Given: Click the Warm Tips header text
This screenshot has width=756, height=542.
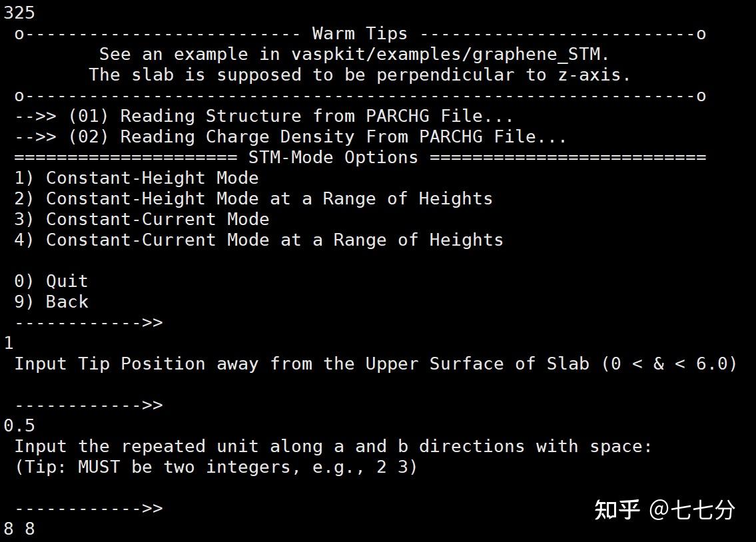Looking at the screenshot, I should click(x=359, y=33).
